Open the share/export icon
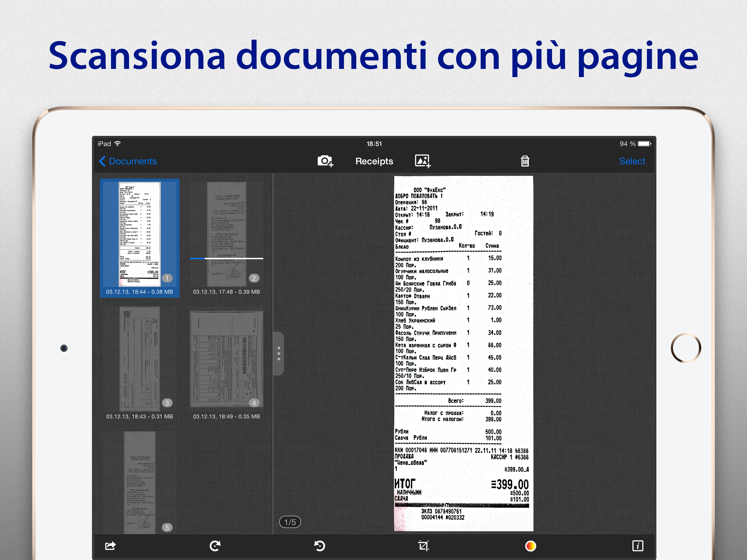 110,546
